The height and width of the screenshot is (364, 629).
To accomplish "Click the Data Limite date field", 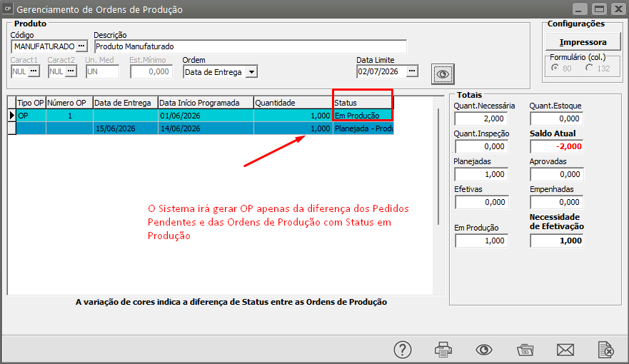I will [x=381, y=71].
